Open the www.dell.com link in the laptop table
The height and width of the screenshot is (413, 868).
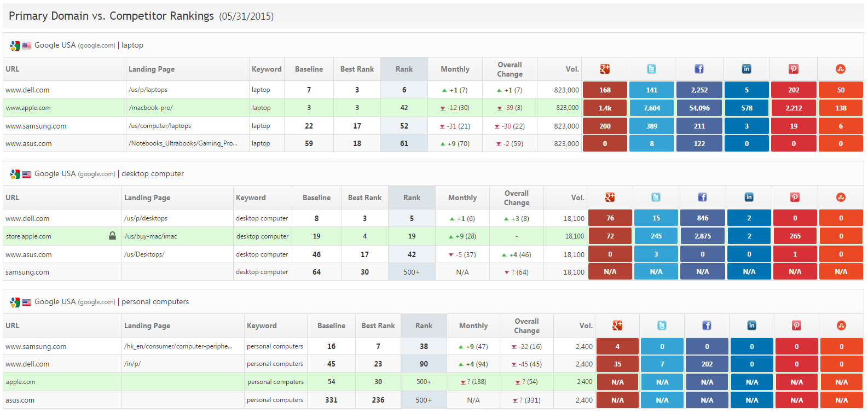(27, 90)
